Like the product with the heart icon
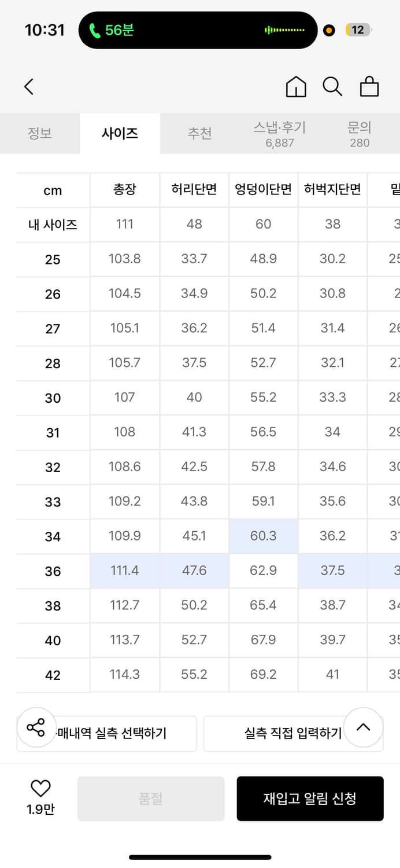The width and height of the screenshot is (400, 868). point(40,788)
